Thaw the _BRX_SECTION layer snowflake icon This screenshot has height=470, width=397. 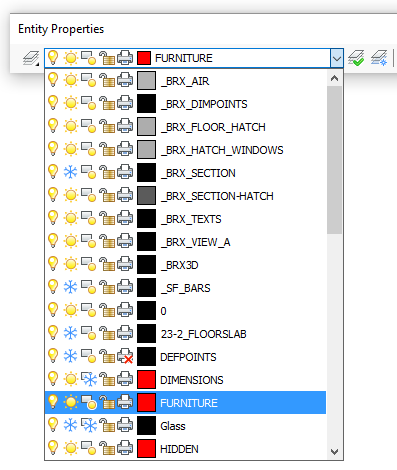pyautogui.click(x=70, y=173)
